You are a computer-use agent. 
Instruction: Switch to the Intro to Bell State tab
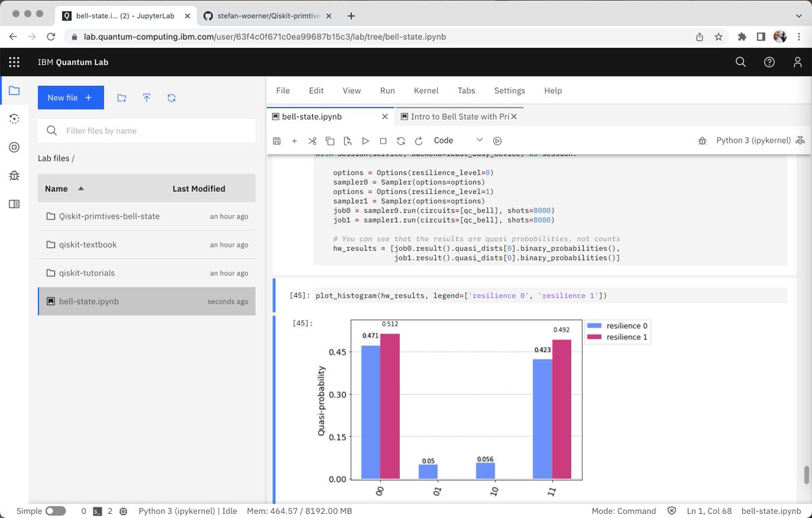pyautogui.click(x=457, y=116)
